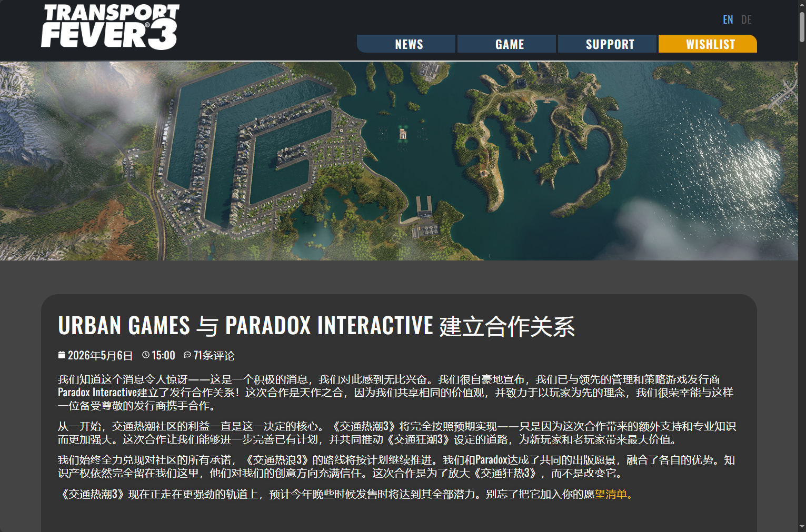Image resolution: width=806 pixels, height=532 pixels.
Task: Click the time text 15:00
Action: [163, 356]
